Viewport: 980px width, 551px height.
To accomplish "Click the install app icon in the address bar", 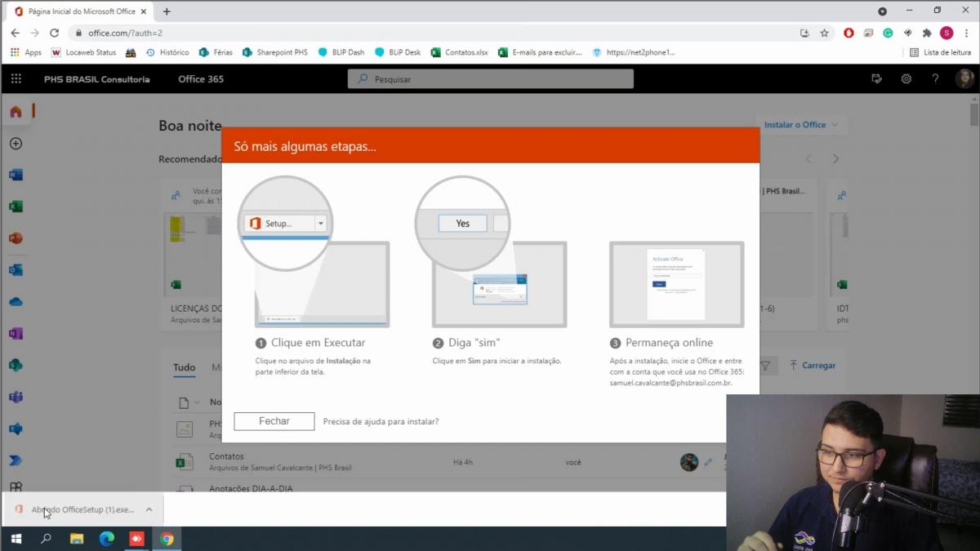I will (804, 33).
